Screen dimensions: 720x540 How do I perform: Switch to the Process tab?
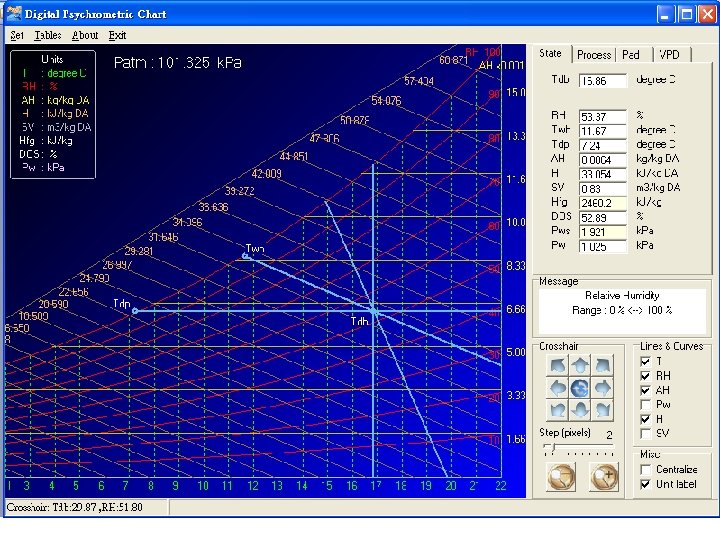tap(594, 55)
